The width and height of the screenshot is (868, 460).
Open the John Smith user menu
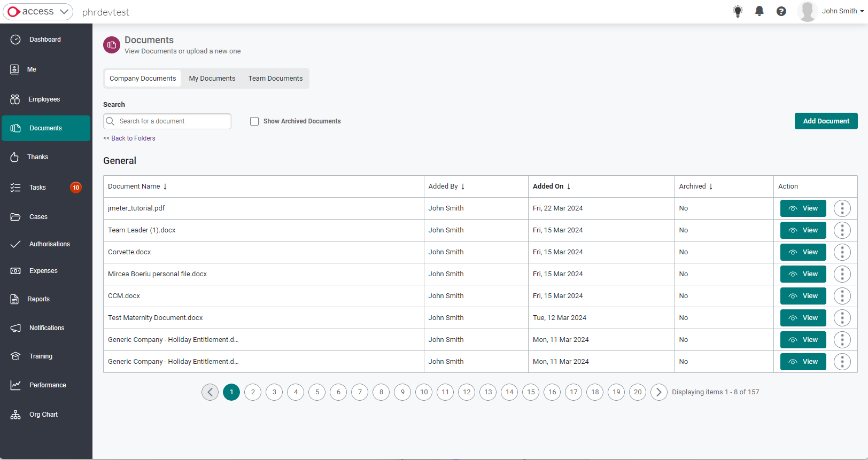[x=843, y=11]
